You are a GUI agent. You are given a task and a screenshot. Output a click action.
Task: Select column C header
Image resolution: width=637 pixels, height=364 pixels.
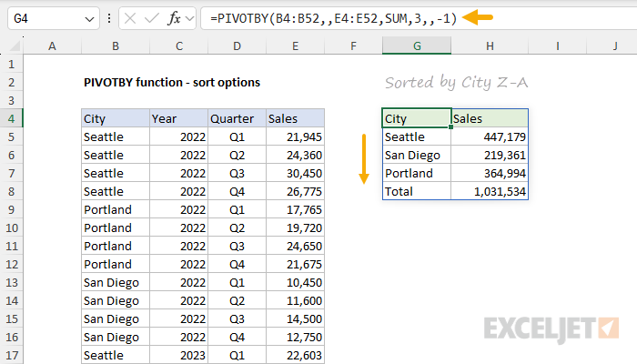point(178,45)
